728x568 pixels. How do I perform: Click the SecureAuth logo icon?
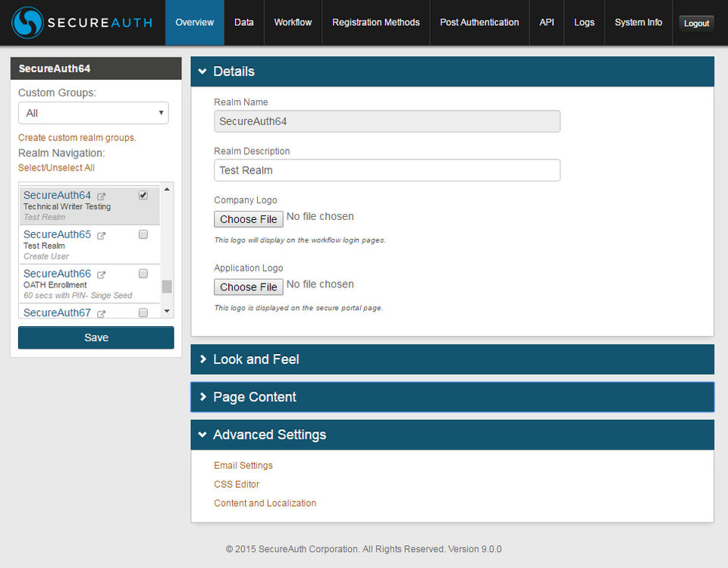pos(27,23)
